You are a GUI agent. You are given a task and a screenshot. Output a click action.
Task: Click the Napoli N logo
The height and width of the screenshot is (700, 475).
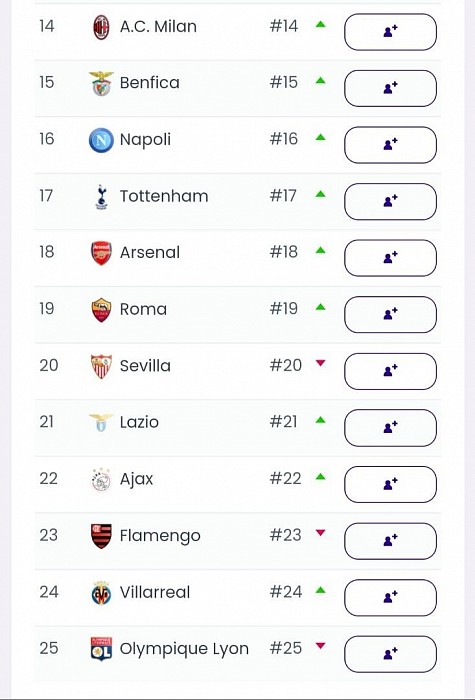click(x=101, y=140)
